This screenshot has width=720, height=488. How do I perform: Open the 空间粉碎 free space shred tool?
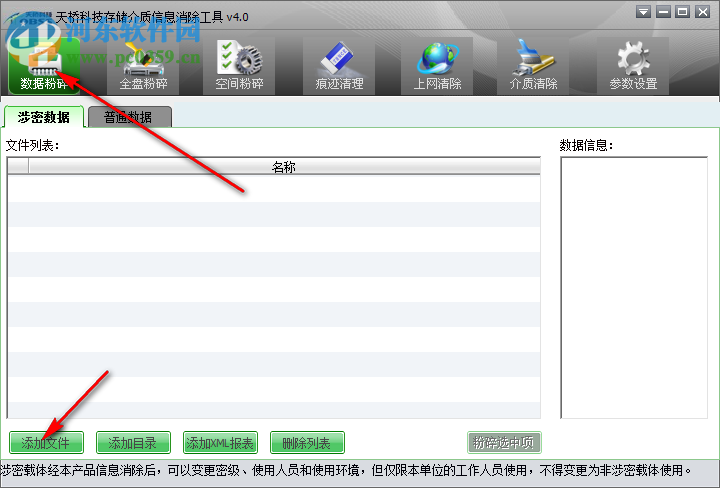[x=239, y=66]
